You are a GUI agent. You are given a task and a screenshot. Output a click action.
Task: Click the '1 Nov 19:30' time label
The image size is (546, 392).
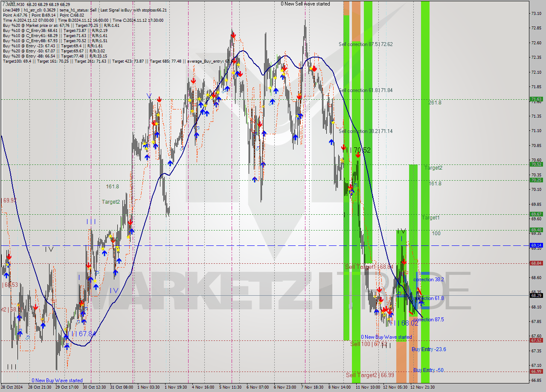(x=175, y=387)
